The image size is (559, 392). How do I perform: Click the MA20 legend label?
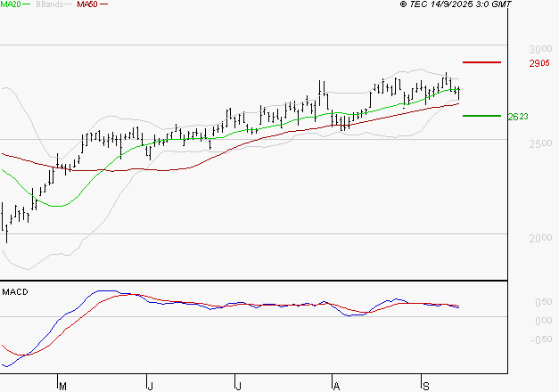click(x=10, y=4)
